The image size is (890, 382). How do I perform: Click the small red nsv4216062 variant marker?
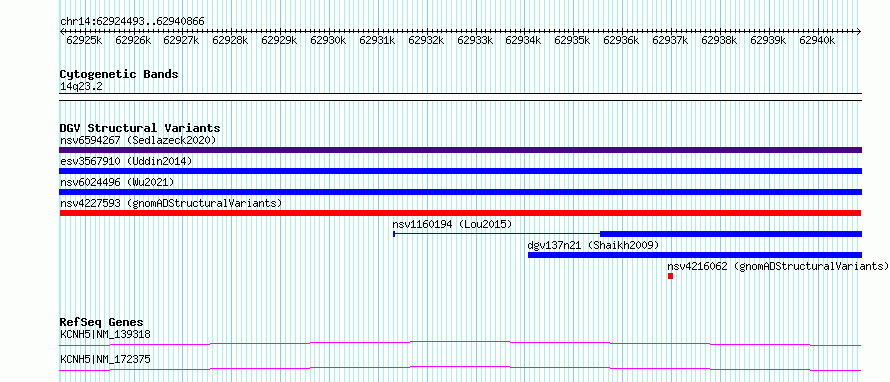(670, 276)
